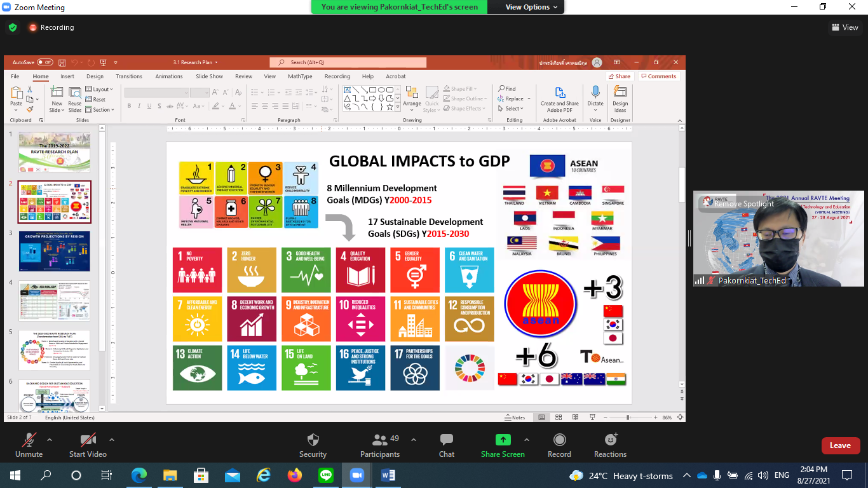
Task: Click the encryption shield icon in Zoom
Action: click(12, 27)
